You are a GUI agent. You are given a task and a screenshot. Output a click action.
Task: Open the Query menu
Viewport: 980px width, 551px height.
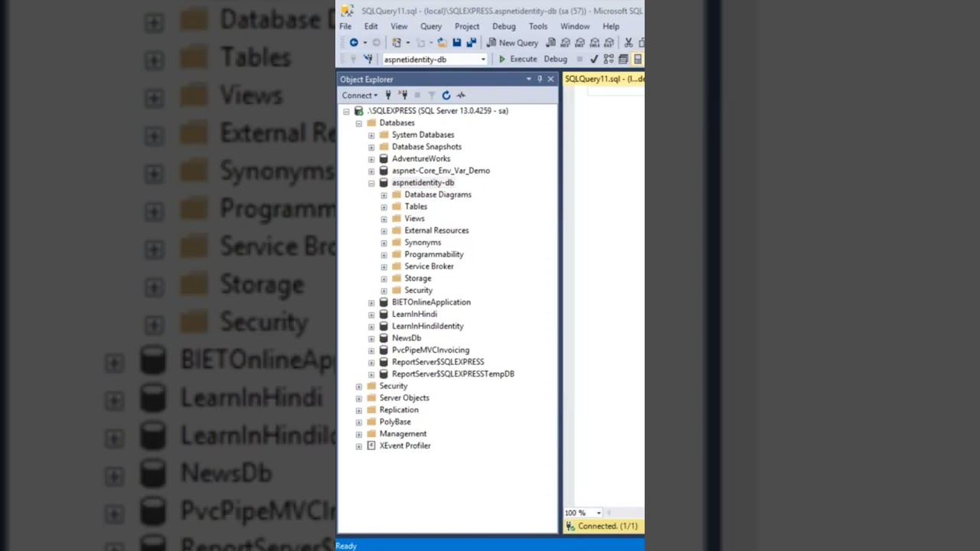point(431,26)
